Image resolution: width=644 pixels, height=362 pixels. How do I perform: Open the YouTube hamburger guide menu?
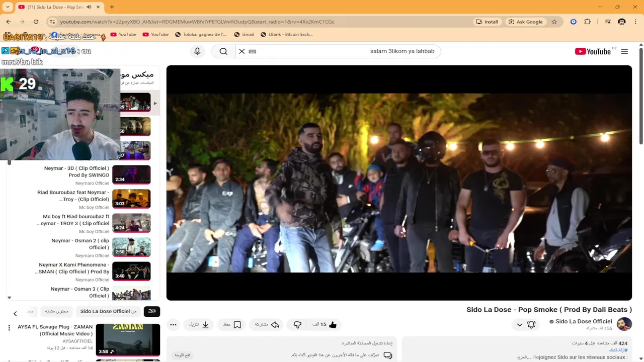(x=624, y=51)
